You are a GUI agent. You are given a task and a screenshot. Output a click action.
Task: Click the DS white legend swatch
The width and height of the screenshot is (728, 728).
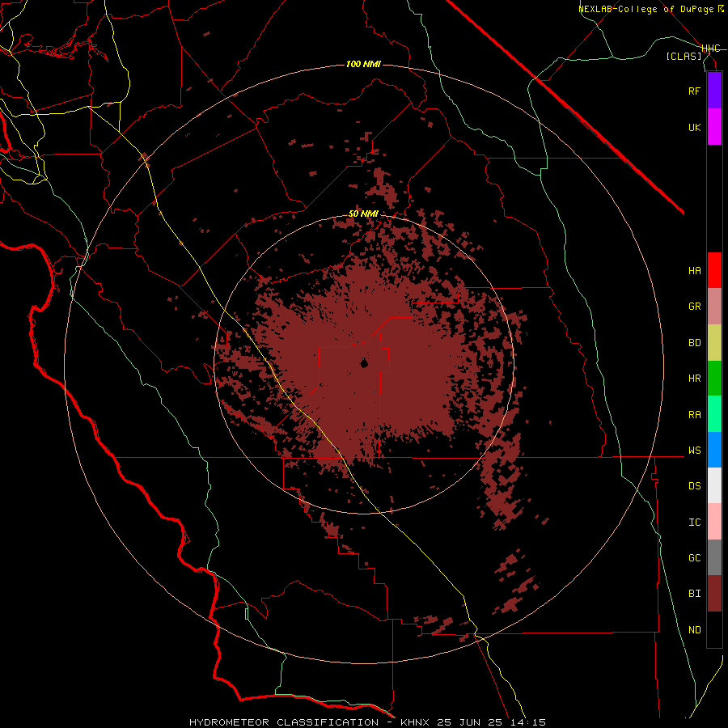[714, 485]
